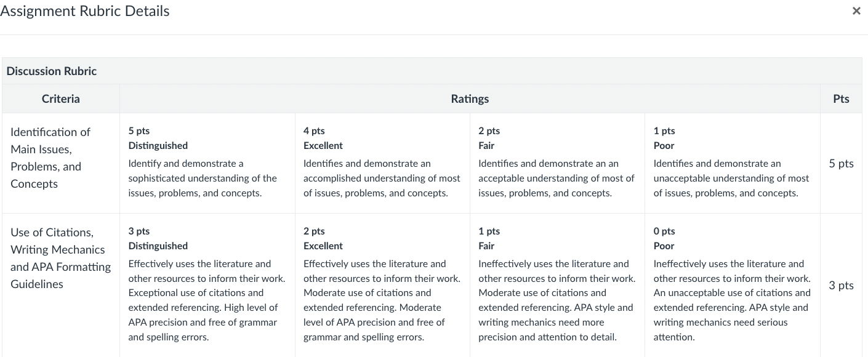
Task: Select the 2 pts Fair rating for Main Issues
Action: [557, 163]
